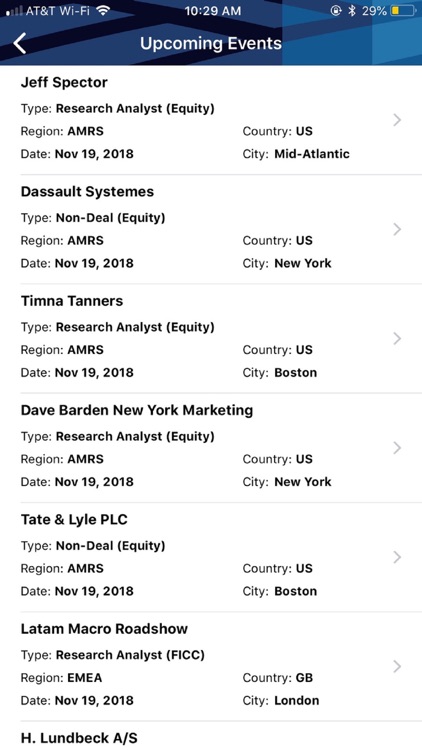Tap the Upcoming Events header title
The width and height of the screenshot is (422, 750).
tap(211, 44)
